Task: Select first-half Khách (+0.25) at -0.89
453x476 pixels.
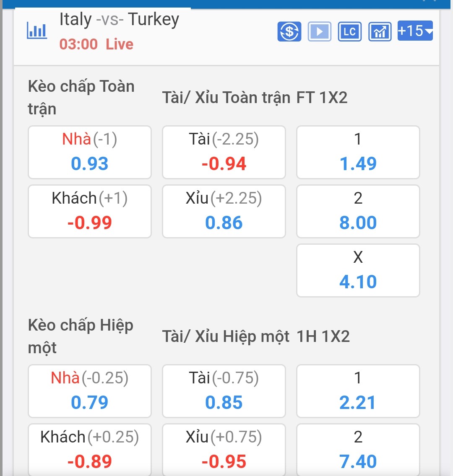Action: click(x=89, y=450)
